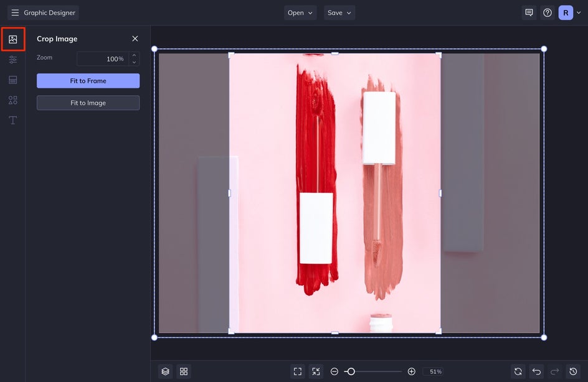Open the Layers panel icon
This screenshot has width=588, height=382.
click(165, 371)
